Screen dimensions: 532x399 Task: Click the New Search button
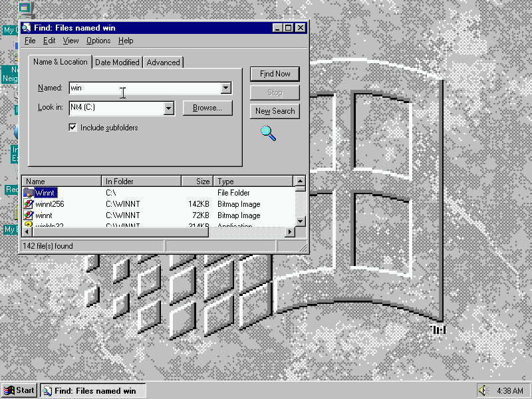point(275,111)
